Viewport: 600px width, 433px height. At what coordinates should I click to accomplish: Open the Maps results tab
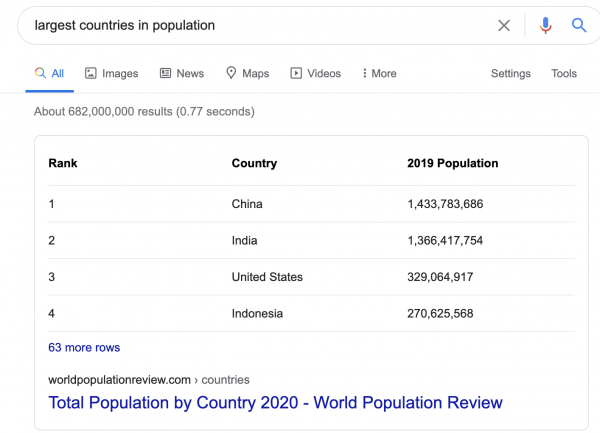pyautogui.click(x=247, y=73)
